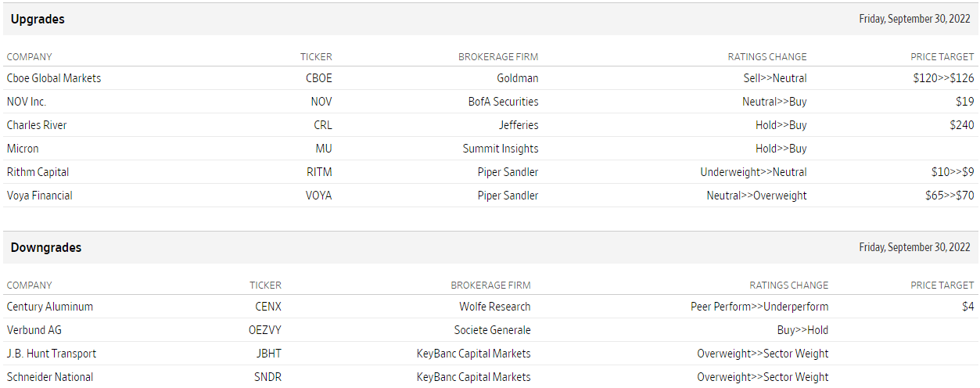Click the CENX ticker symbol
The height and width of the screenshot is (388, 980).
[268, 307]
